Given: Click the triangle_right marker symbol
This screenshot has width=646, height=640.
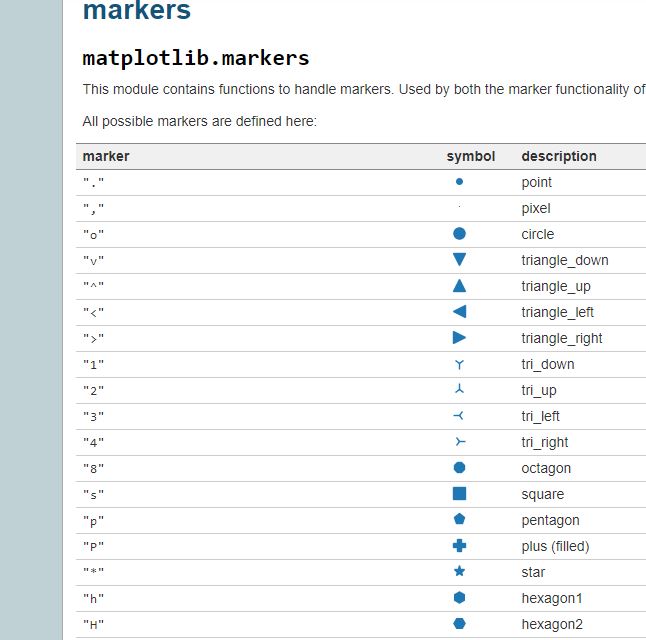Looking at the screenshot, I should tap(459, 338).
